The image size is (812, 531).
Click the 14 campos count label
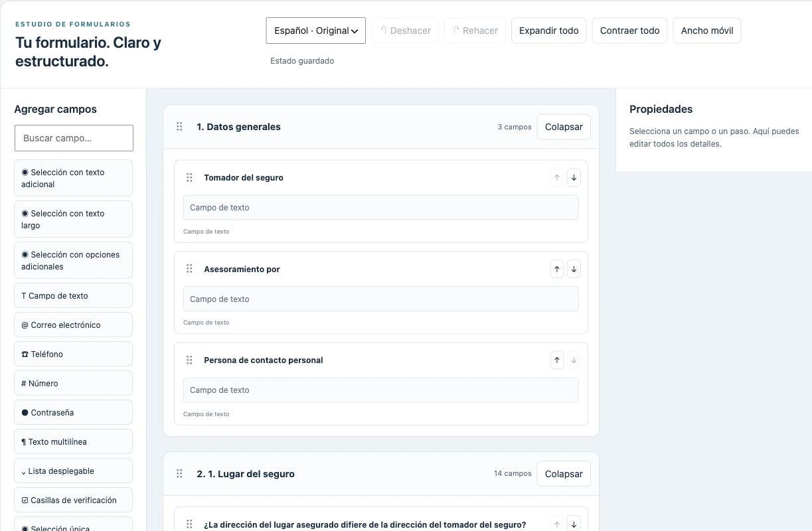click(513, 474)
